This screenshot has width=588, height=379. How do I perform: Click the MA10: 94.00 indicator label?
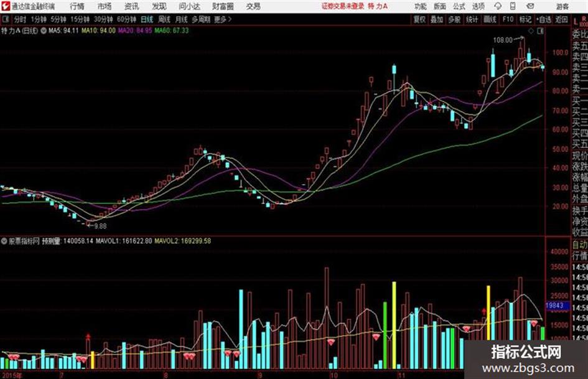tap(99, 30)
